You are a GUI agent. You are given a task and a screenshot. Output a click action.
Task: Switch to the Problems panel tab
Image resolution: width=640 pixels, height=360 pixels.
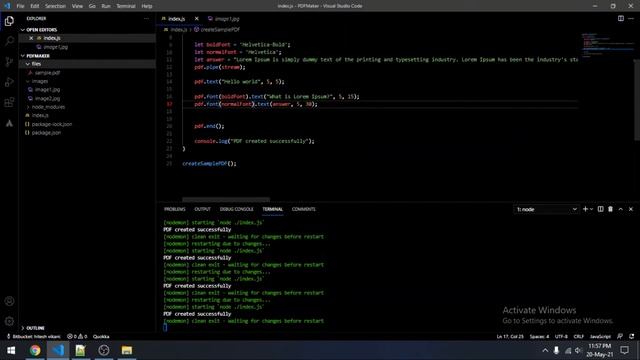[174, 209]
